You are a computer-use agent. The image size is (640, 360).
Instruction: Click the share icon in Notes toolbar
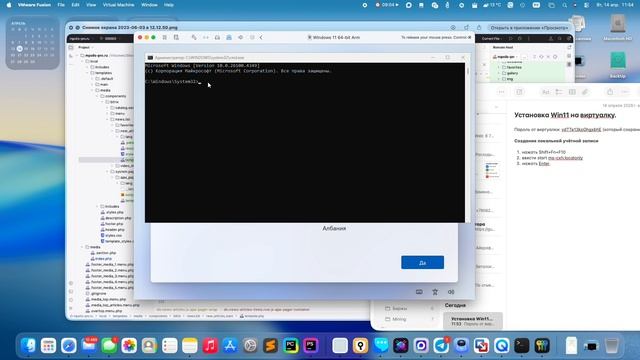coord(610,92)
